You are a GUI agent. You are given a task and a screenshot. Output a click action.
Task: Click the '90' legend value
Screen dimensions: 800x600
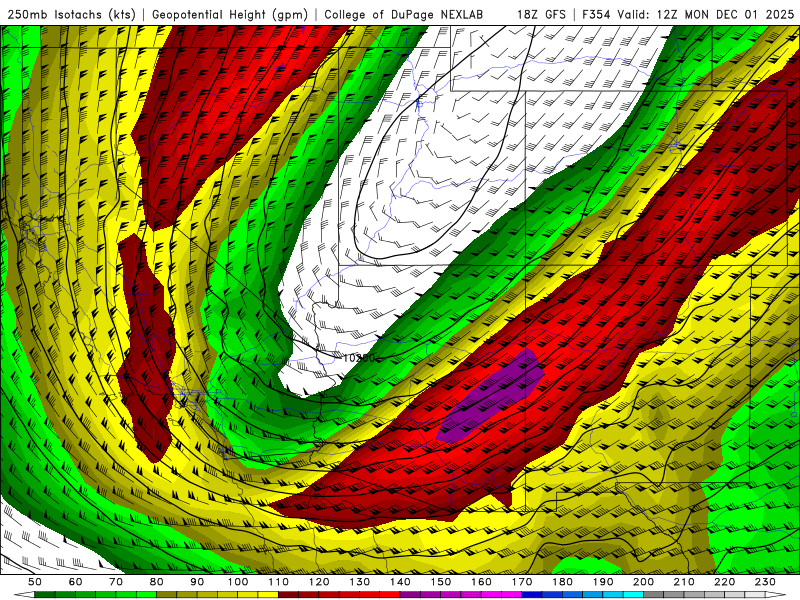pos(197,582)
